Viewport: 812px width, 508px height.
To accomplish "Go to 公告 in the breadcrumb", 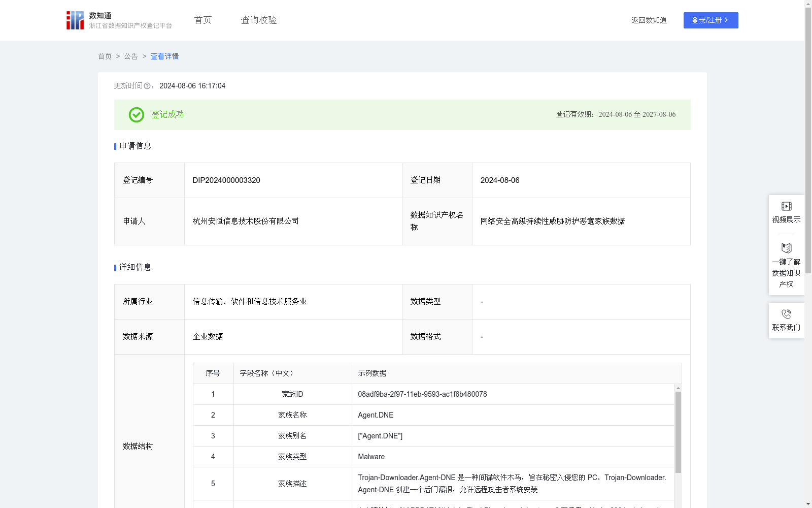I will tap(131, 56).
